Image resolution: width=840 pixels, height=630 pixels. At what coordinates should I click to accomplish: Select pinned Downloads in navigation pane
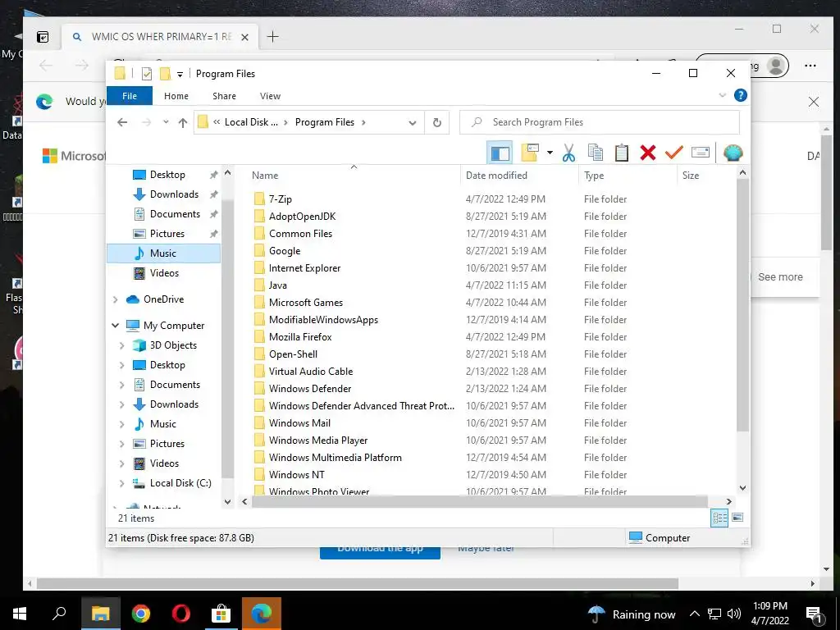[x=174, y=194]
